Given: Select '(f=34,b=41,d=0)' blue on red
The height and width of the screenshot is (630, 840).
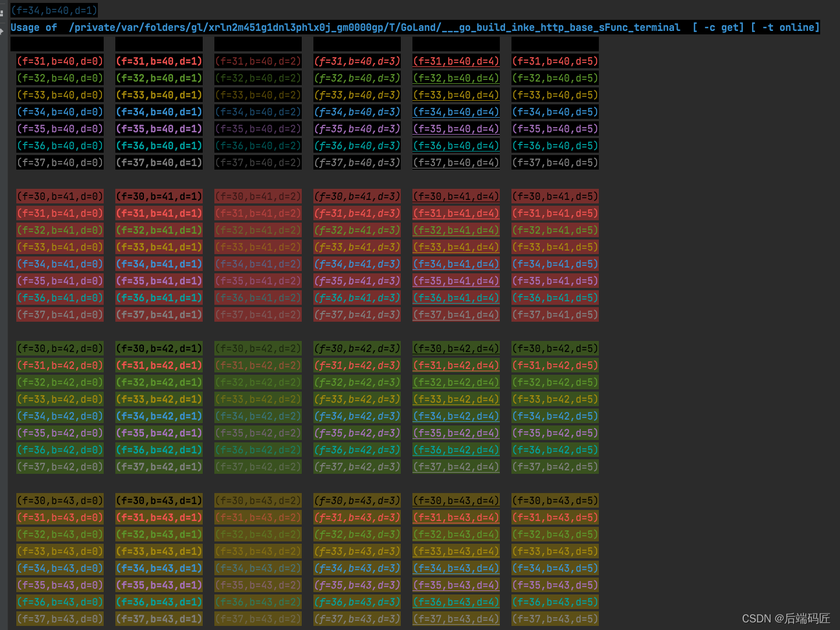Looking at the screenshot, I should 60,264.
